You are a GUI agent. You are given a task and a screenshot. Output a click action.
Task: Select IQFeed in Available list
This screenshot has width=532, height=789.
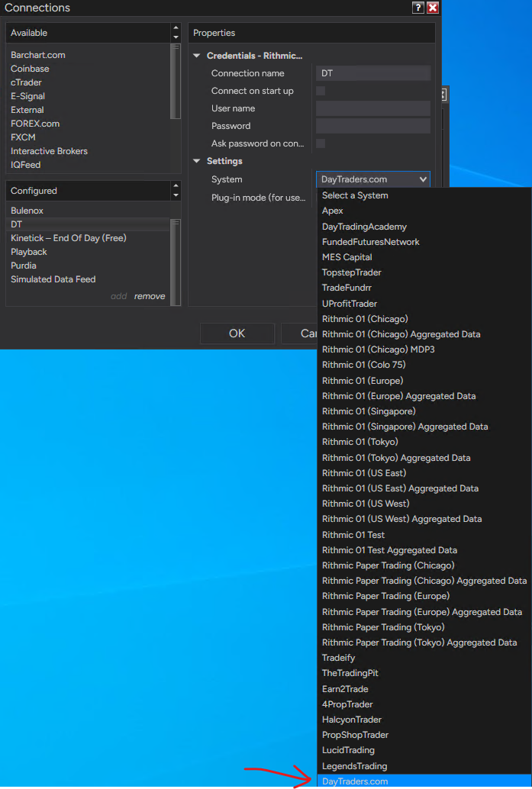[26, 165]
